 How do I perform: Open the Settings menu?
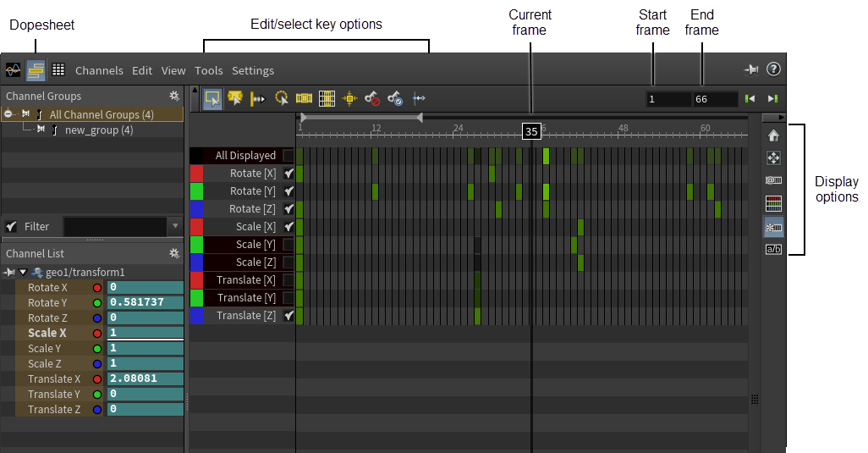(253, 71)
